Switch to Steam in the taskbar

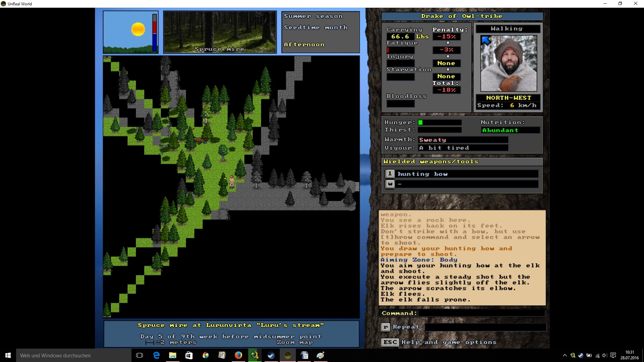(271, 355)
